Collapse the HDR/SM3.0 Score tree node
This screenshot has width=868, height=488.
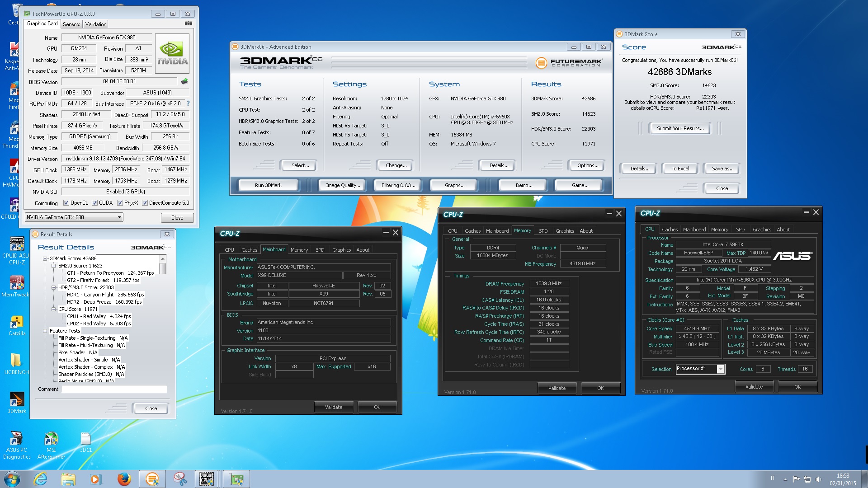pyautogui.click(x=54, y=287)
